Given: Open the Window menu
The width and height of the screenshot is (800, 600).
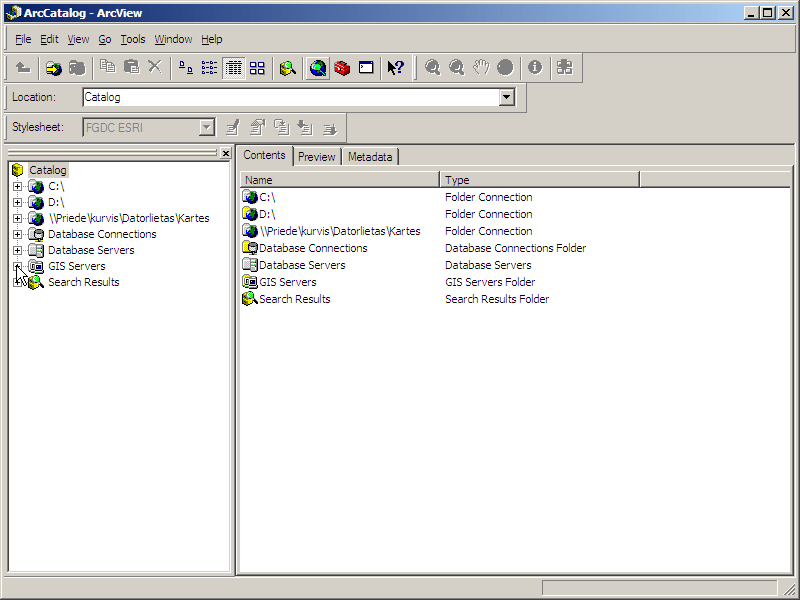Looking at the screenshot, I should pos(173,39).
